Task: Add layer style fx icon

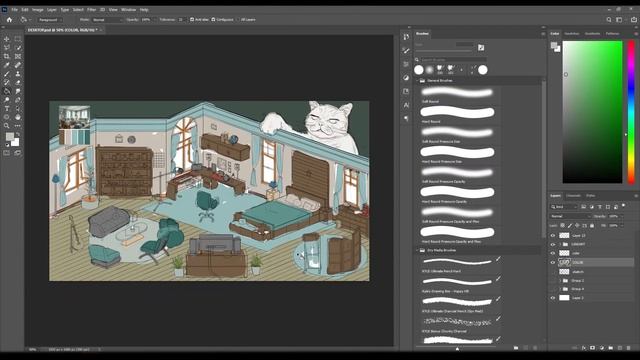Action: coord(584,348)
